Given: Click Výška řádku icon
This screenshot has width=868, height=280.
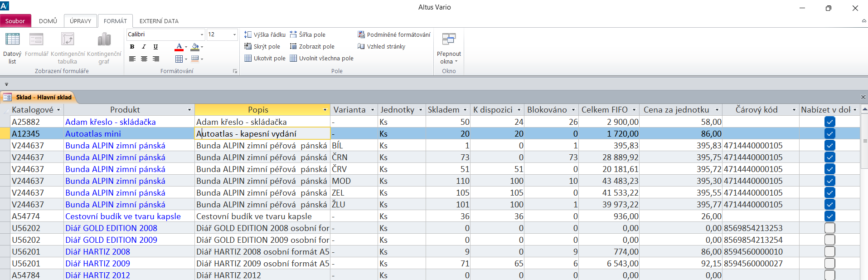Looking at the screenshot, I should pyautogui.click(x=248, y=34).
